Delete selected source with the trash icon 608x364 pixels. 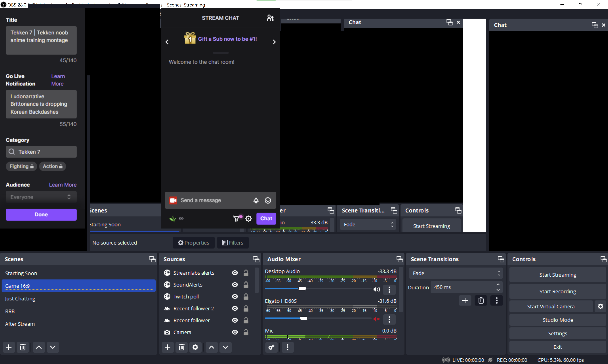(x=181, y=347)
